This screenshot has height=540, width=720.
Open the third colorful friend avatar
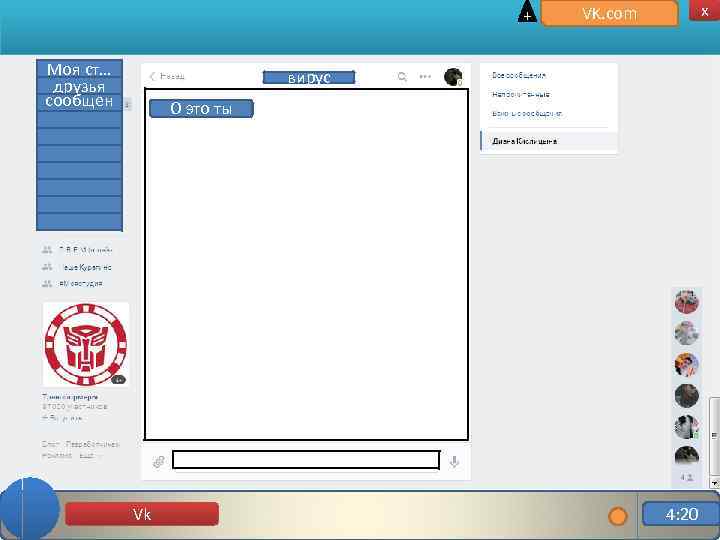click(686, 364)
